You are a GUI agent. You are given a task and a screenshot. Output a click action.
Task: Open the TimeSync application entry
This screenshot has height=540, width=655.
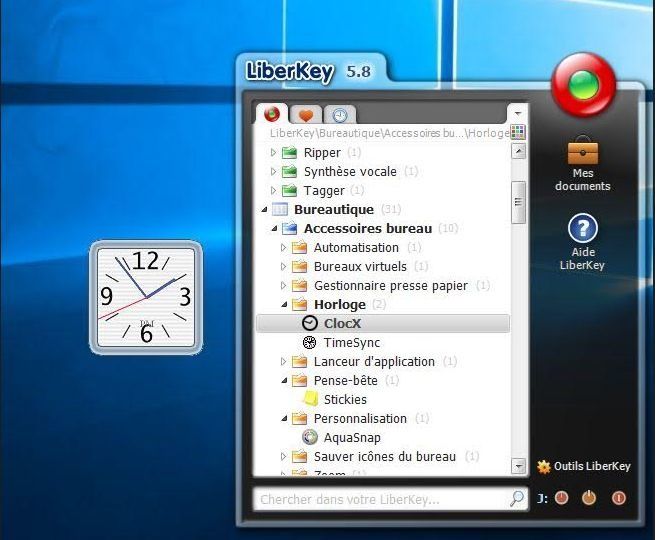[352, 342]
